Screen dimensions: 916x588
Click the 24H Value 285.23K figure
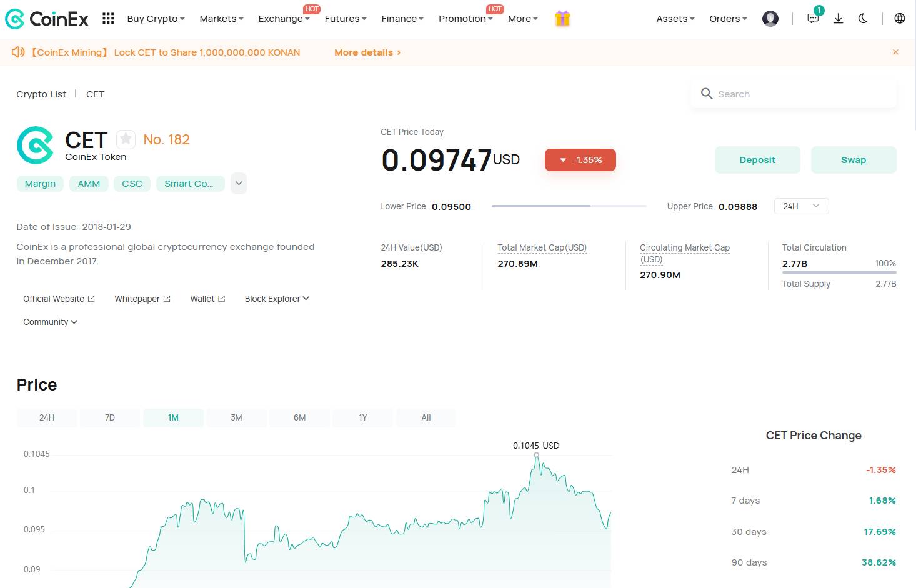(x=400, y=264)
